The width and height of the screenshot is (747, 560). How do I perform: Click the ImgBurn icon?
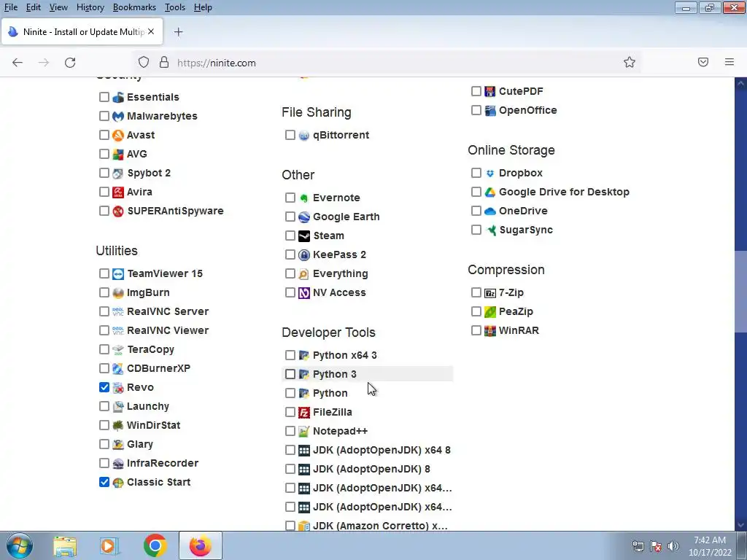point(117,293)
